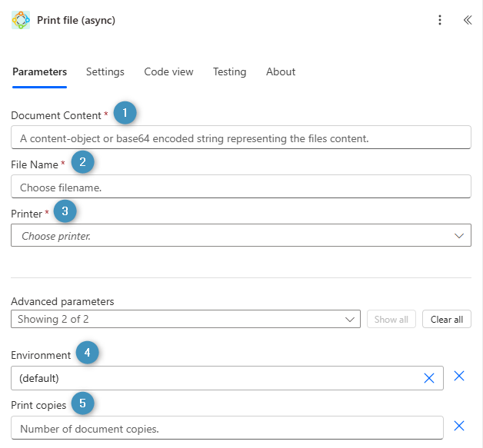Image resolution: width=483 pixels, height=448 pixels.
Task: Expand the Choose printer dropdown
Action: tap(459, 235)
